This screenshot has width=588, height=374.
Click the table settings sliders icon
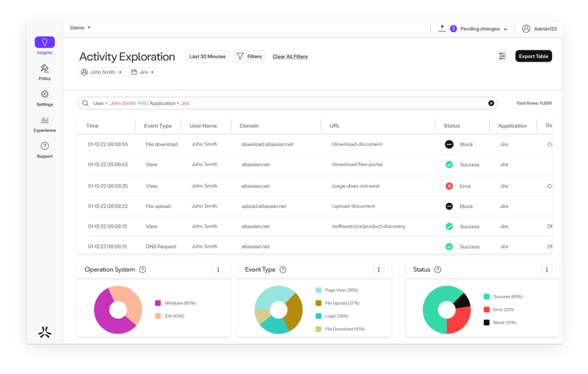[x=502, y=56]
